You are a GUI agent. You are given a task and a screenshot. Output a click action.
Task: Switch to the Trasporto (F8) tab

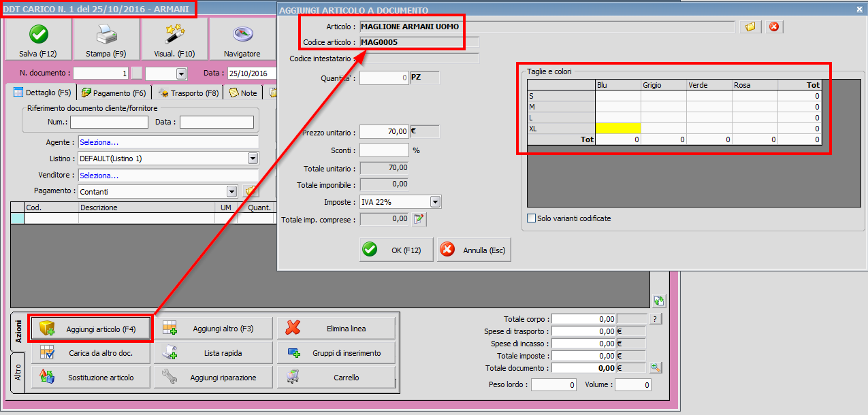point(189,93)
